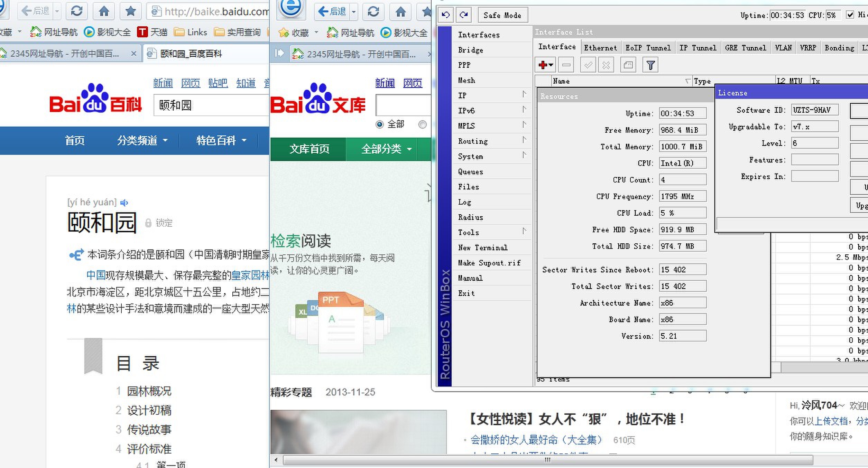Open Links bookmark folder
Image resolution: width=868 pixels, height=468 pixels.
point(191,32)
